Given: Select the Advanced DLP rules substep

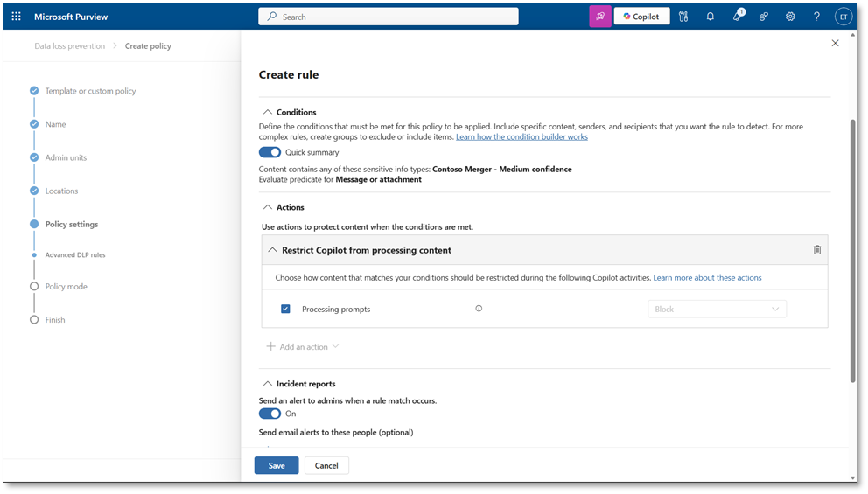Looking at the screenshot, I should [x=75, y=255].
